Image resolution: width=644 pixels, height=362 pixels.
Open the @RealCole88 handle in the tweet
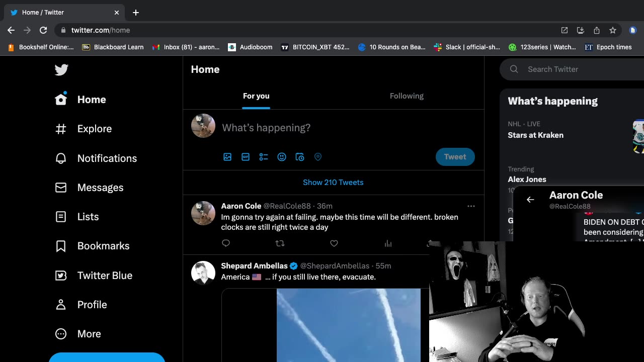287,206
